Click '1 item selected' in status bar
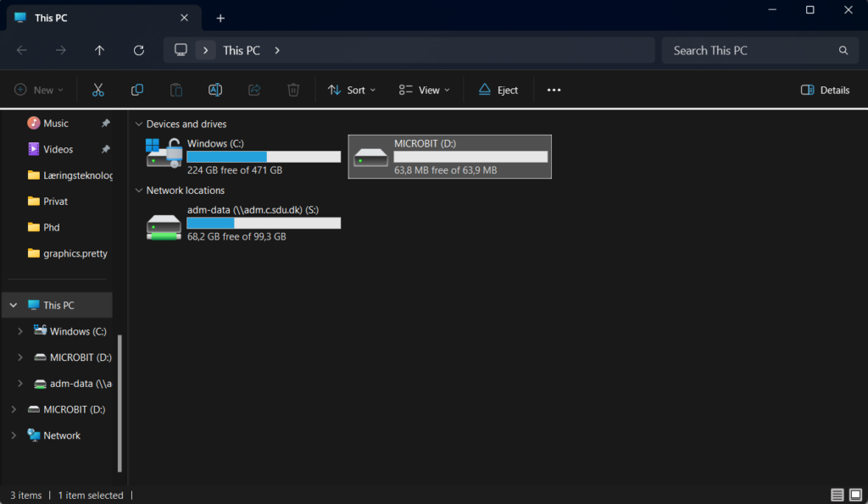Image resolution: width=868 pixels, height=504 pixels. [91, 496]
